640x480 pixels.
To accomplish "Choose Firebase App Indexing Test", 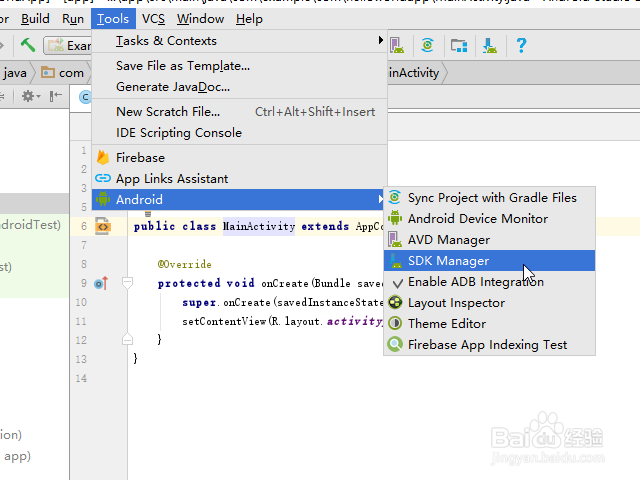I will [489, 345].
